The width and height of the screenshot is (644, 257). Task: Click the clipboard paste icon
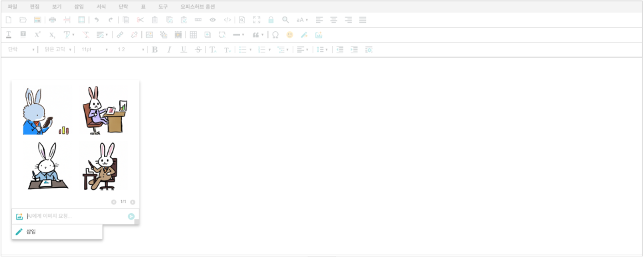pos(155,20)
